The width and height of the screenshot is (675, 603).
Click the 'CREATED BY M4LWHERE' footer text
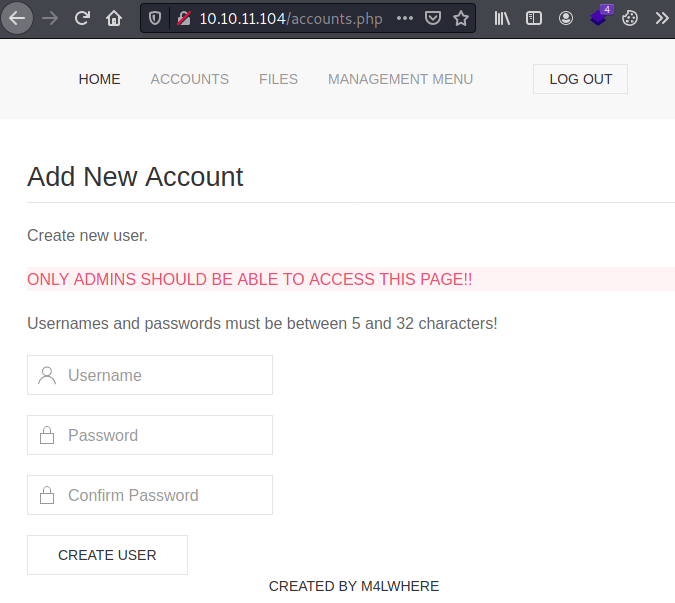point(354,586)
